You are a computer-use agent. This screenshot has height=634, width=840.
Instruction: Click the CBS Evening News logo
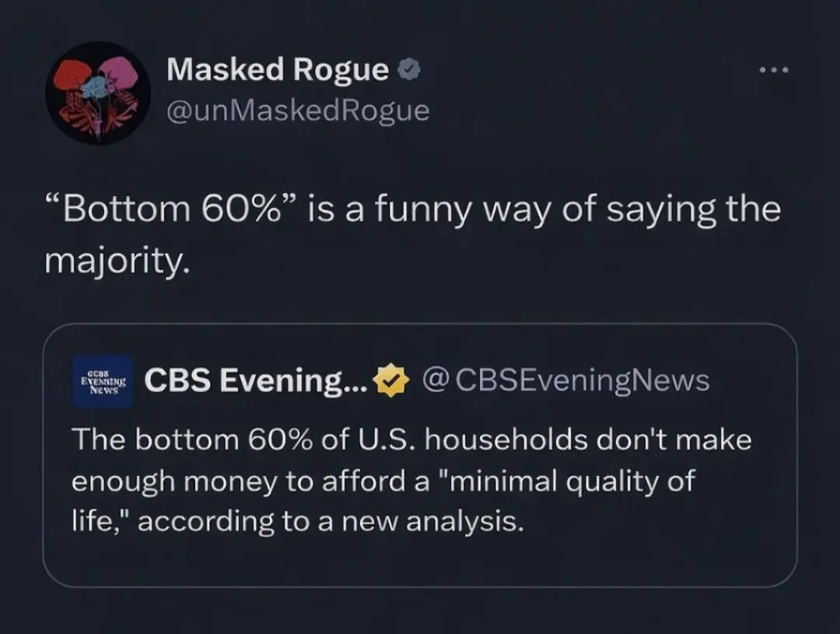coord(103,381)
